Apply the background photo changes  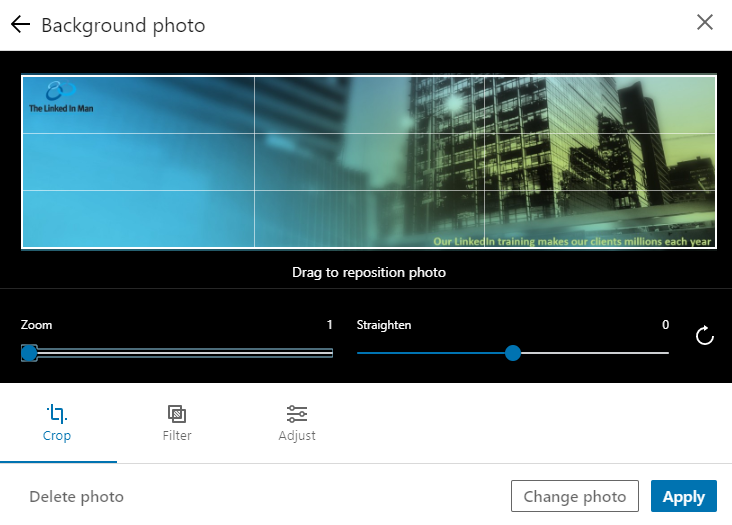(683, 496)
